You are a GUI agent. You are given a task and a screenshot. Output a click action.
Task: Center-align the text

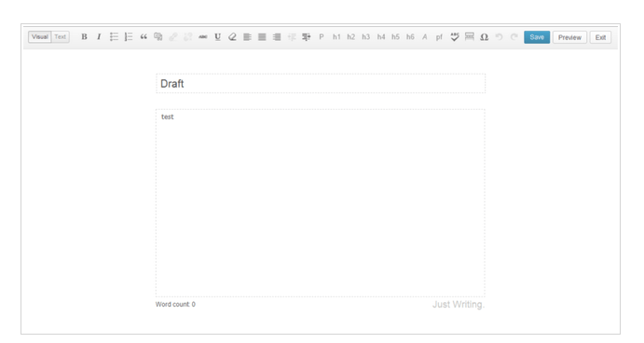(x=262, y=37)
